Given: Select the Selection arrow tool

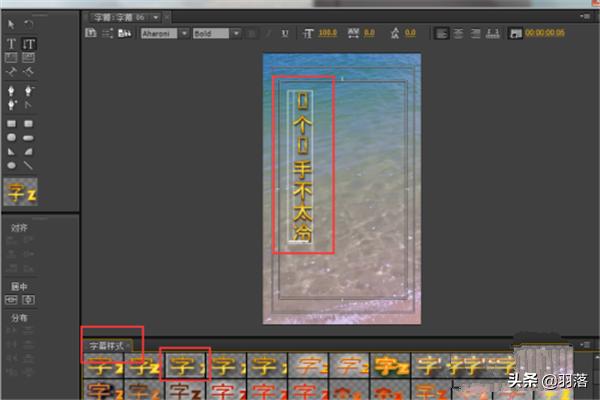Looking at the screenshot, I should pyautogui.click(x=12, y=23).
